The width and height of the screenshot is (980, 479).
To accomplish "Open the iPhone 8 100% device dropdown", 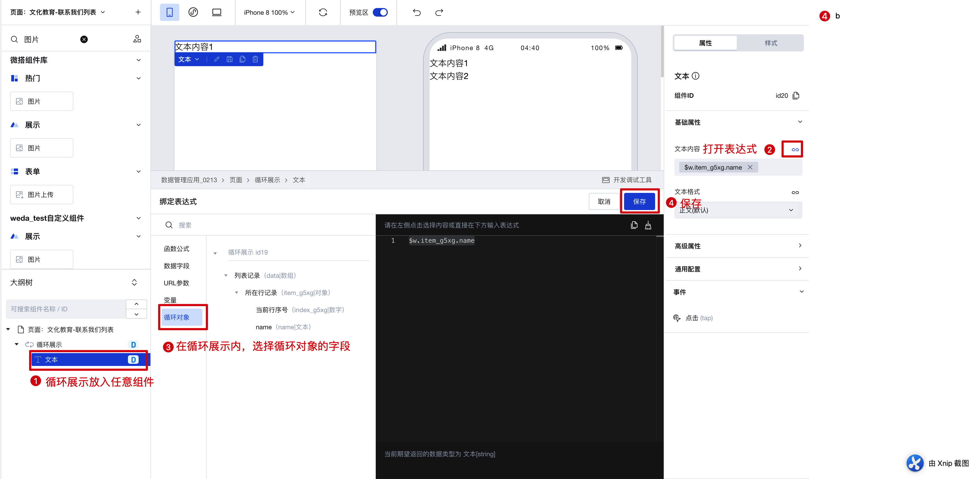I will point(269,13).
